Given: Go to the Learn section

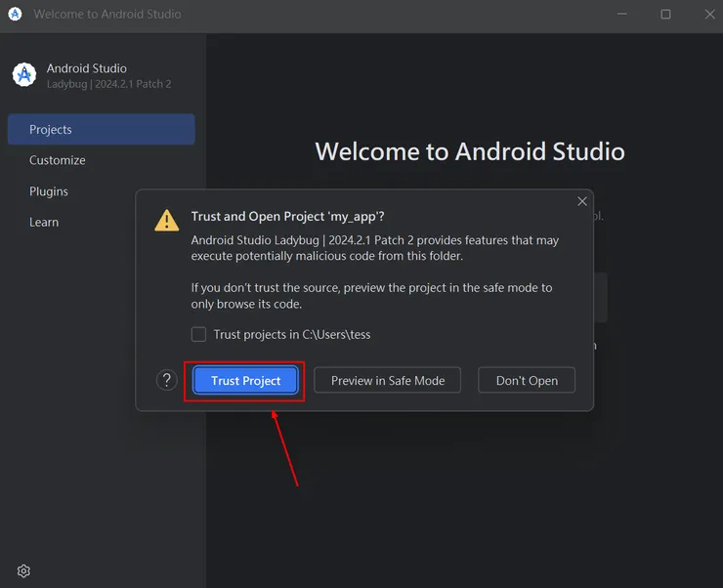Looking at the screenshot, I should pyautogui.click(x=44, y=222).
